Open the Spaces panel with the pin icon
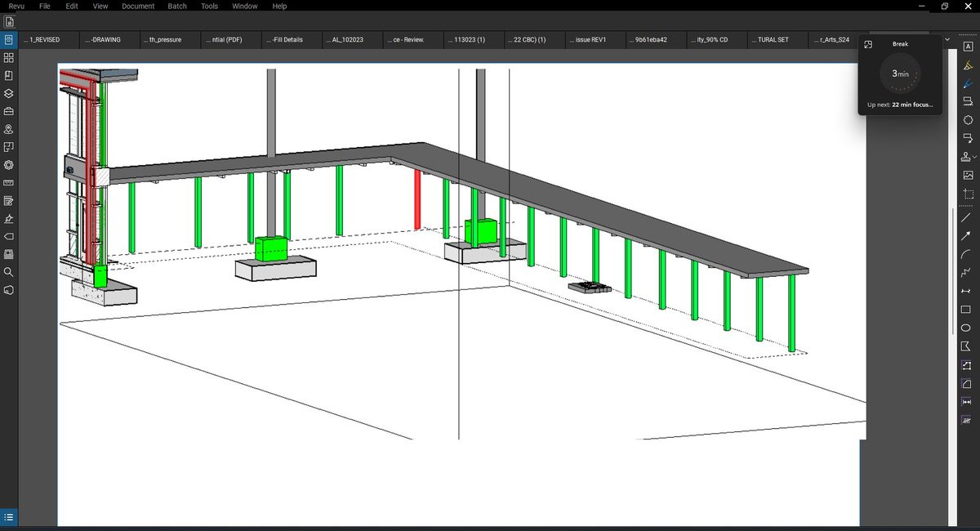Viewport: 980px width, 531px height. [x=8, y=129]
